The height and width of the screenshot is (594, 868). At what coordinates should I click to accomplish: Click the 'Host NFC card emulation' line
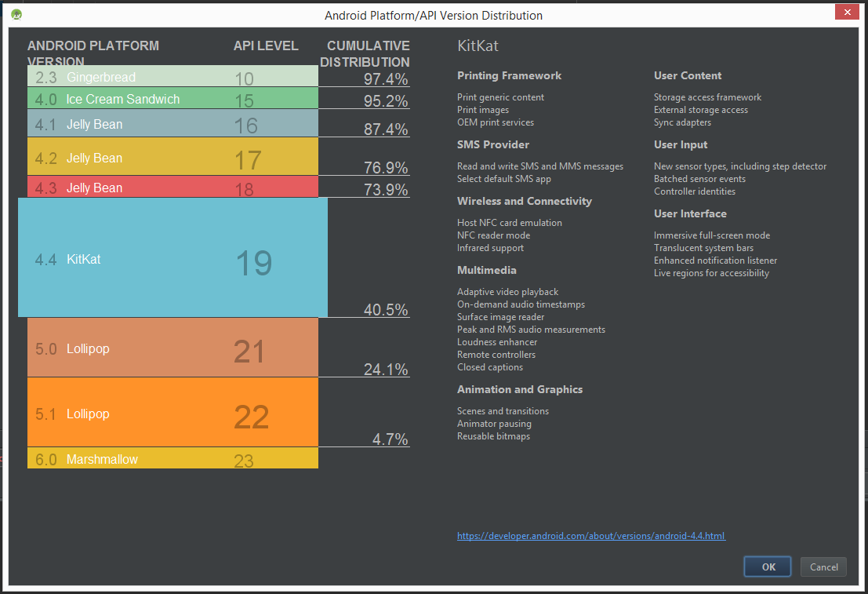click(510, 223)
